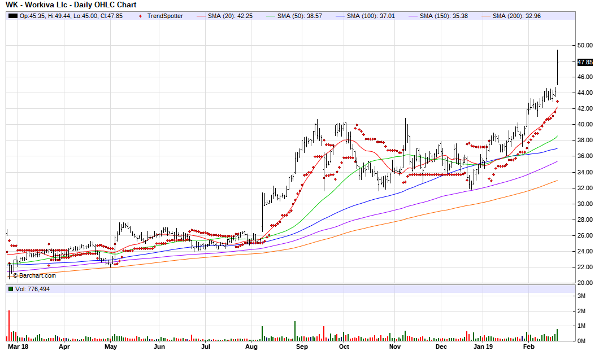Click the latest price bar reaching above 49

(557, 67)
